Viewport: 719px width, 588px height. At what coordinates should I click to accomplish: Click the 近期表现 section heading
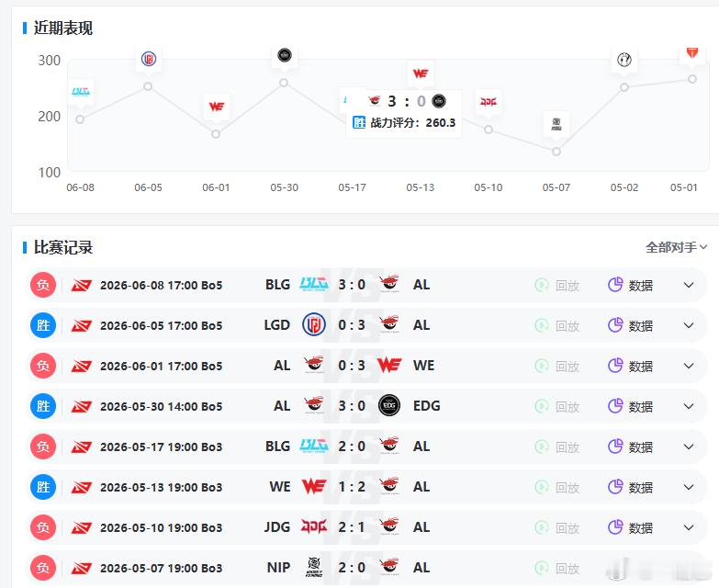(62, 28)
